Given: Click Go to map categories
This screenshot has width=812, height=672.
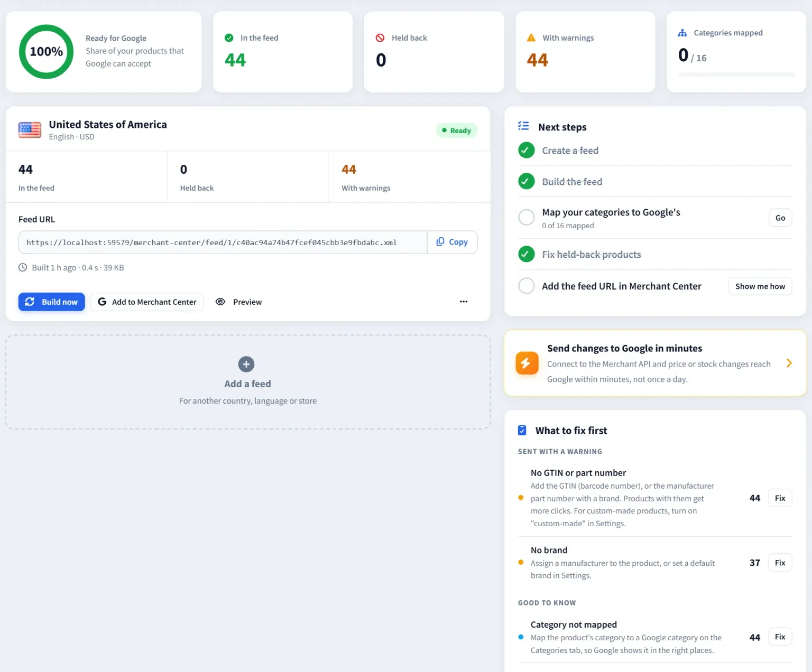Looking at the screenshot, I should [x=780, y=218].
